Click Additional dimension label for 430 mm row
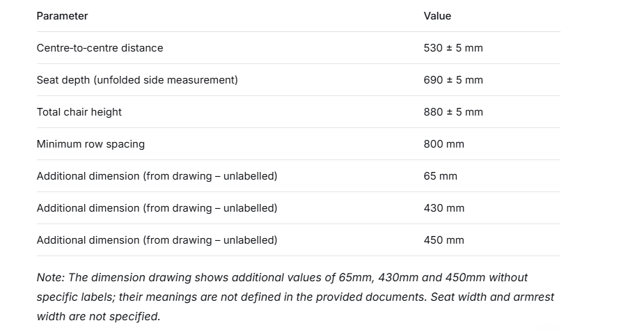The width and height of the screenshot is (644, 330). (157, 208)
